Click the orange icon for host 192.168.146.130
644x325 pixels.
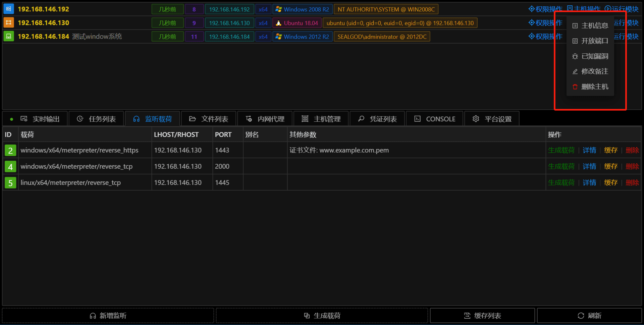pos(9,22)
